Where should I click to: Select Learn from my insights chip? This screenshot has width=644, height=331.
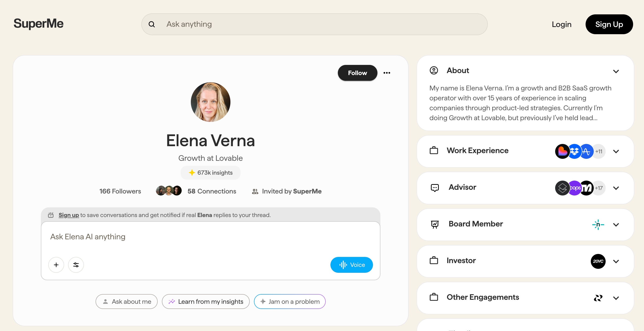(205, 302)
